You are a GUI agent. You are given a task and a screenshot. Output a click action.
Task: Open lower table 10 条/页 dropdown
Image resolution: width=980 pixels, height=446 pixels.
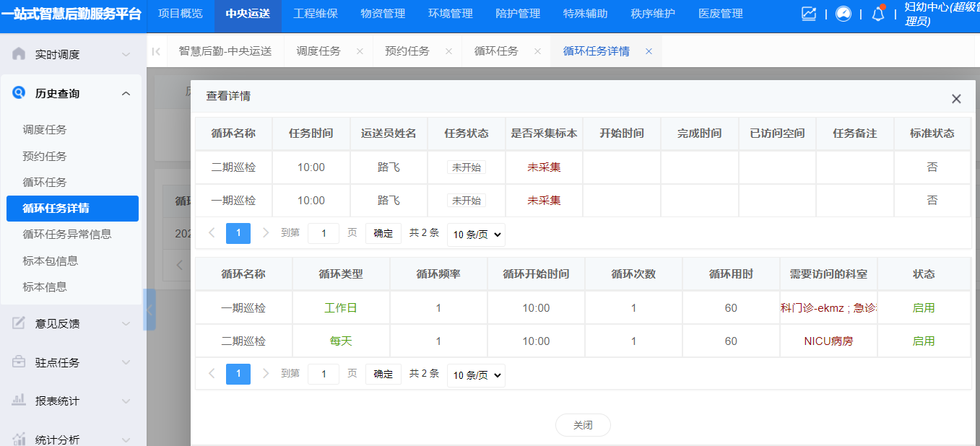[x=476, y=375]
